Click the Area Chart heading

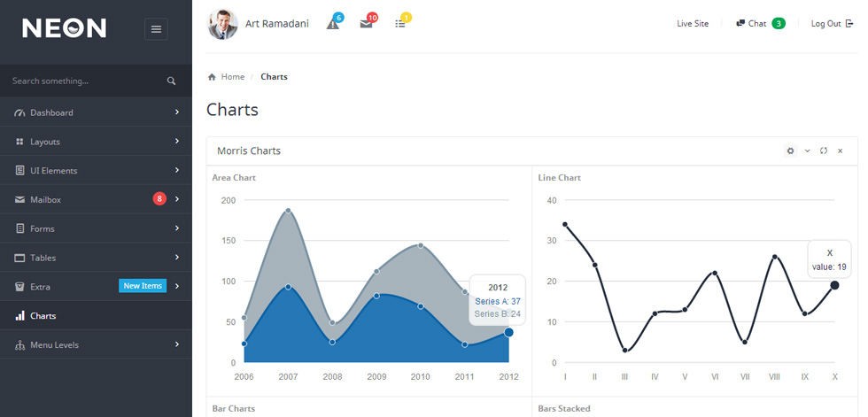(x=234, y=178)
